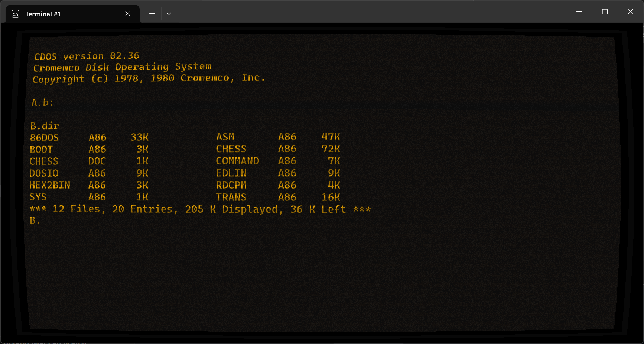Click the 72K size value
644x344 pixels.
click(331, 149)
